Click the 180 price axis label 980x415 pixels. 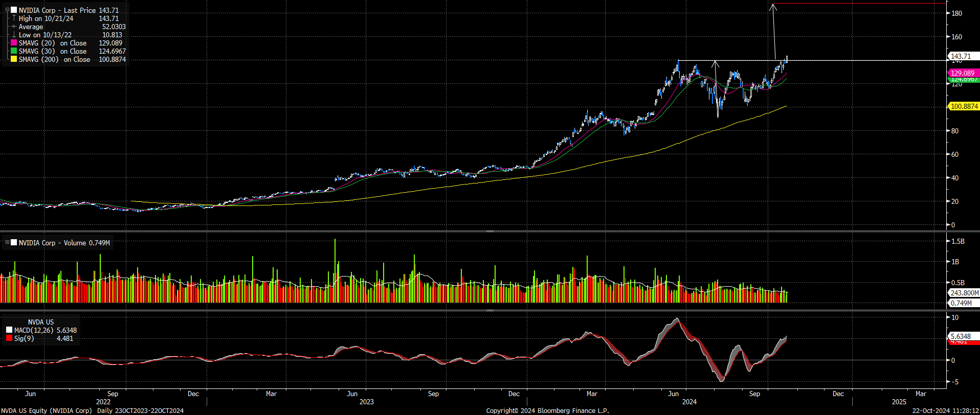[956, 13]
